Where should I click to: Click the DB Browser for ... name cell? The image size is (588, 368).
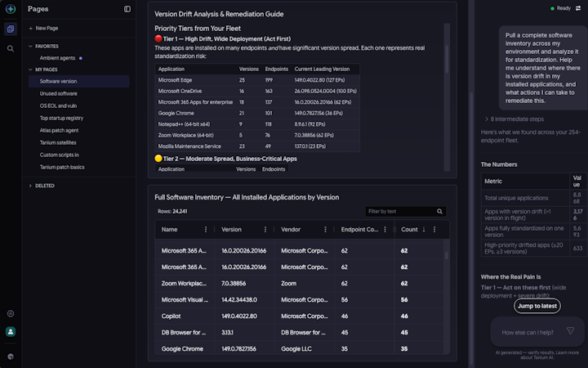[x=184, y=333]
